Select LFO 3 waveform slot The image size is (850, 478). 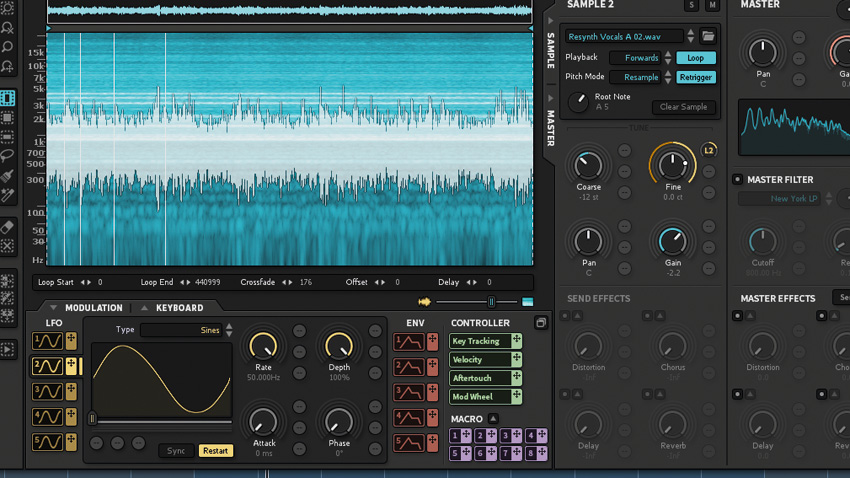tap(47, 392)
